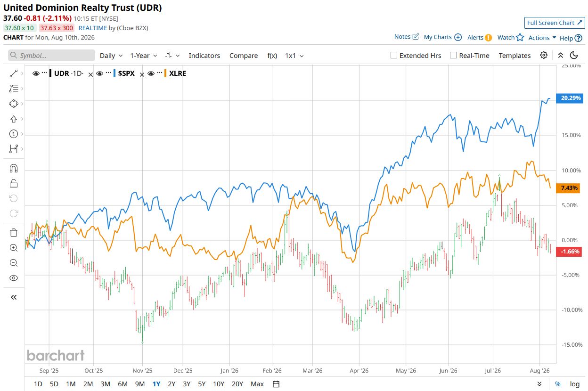Open chart settings gear
Screen dimensions: 588x391
tap(544, 55)
